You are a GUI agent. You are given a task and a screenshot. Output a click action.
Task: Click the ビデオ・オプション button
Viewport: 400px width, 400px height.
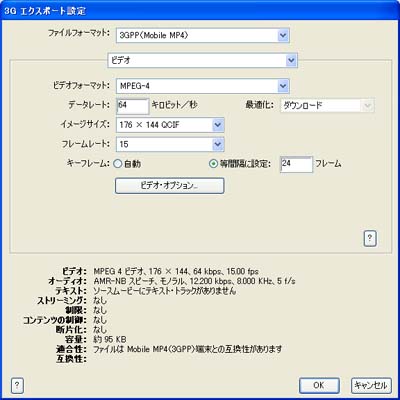coord(170,185)
